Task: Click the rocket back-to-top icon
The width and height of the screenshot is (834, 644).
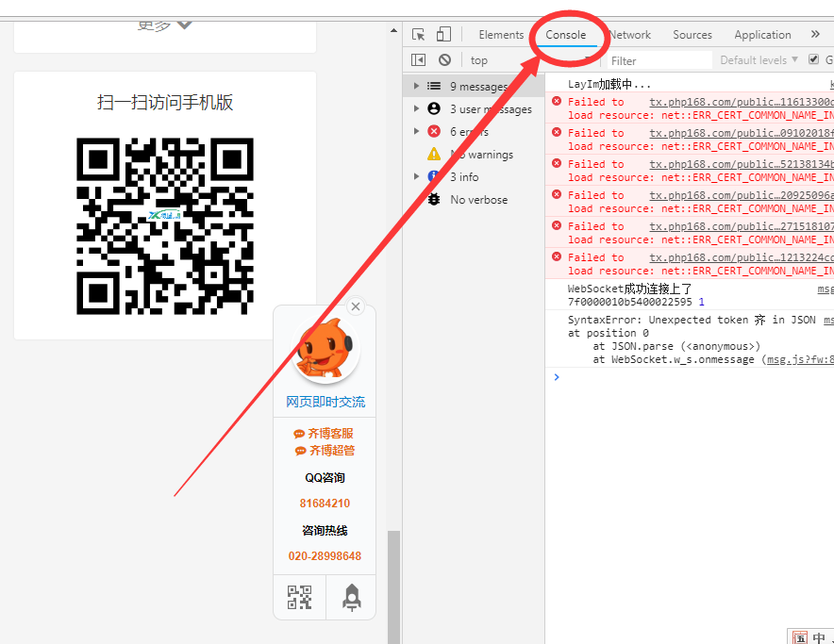Action: (x=351, y=597)
